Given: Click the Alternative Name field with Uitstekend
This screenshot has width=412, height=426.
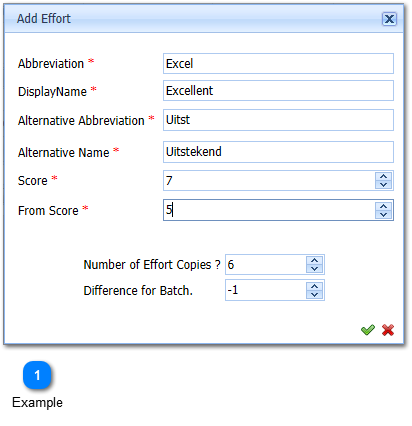Looking at the screenshot, I should point(278,152).
